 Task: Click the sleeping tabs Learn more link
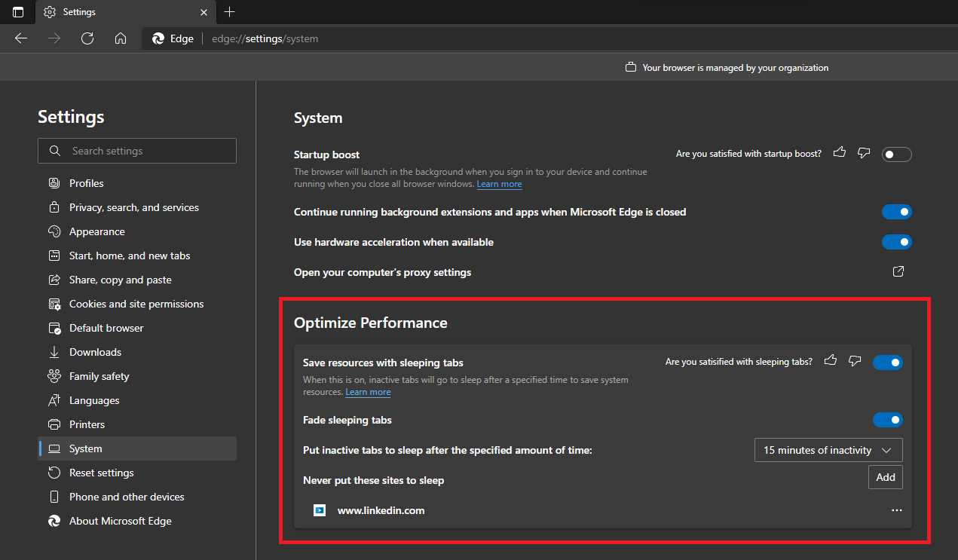click(x=368, y=391)
